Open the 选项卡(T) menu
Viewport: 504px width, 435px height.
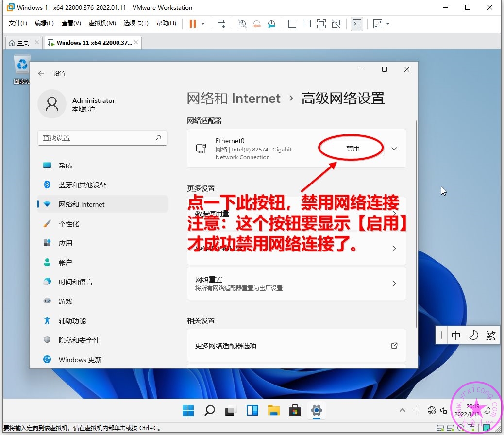tap(135, 23)
